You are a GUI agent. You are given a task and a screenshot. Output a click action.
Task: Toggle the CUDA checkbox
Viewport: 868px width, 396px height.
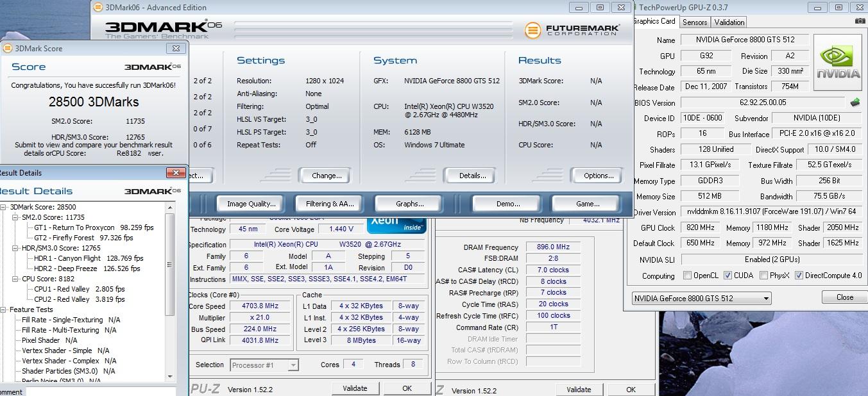click(x=728, y=276)
